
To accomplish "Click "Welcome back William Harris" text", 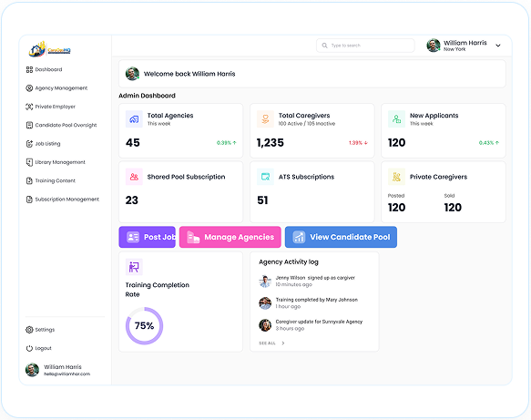I will 189,74.
